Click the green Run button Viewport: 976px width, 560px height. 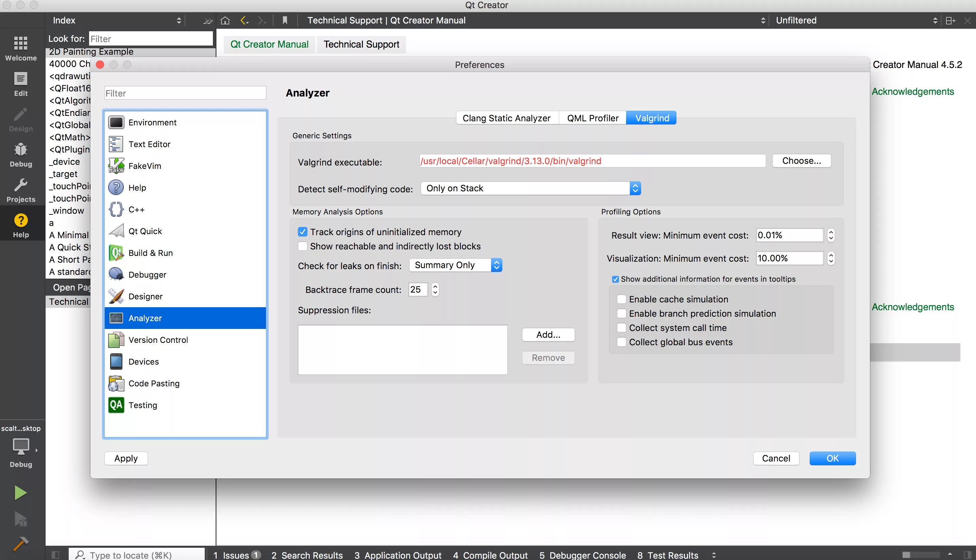21,493
